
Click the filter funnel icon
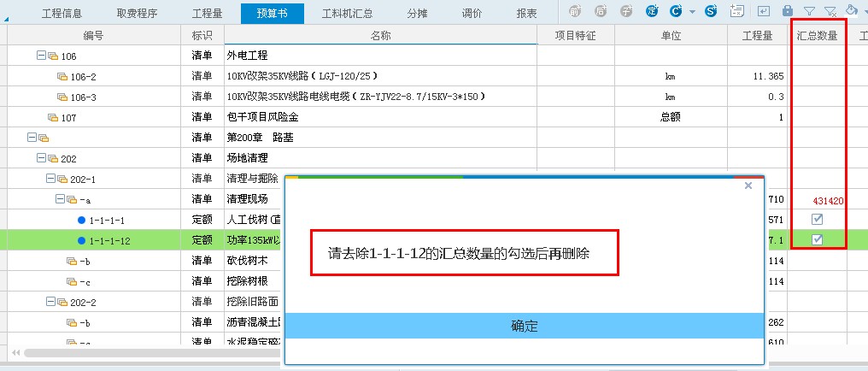pyautogui.click(x=809, y=11)
